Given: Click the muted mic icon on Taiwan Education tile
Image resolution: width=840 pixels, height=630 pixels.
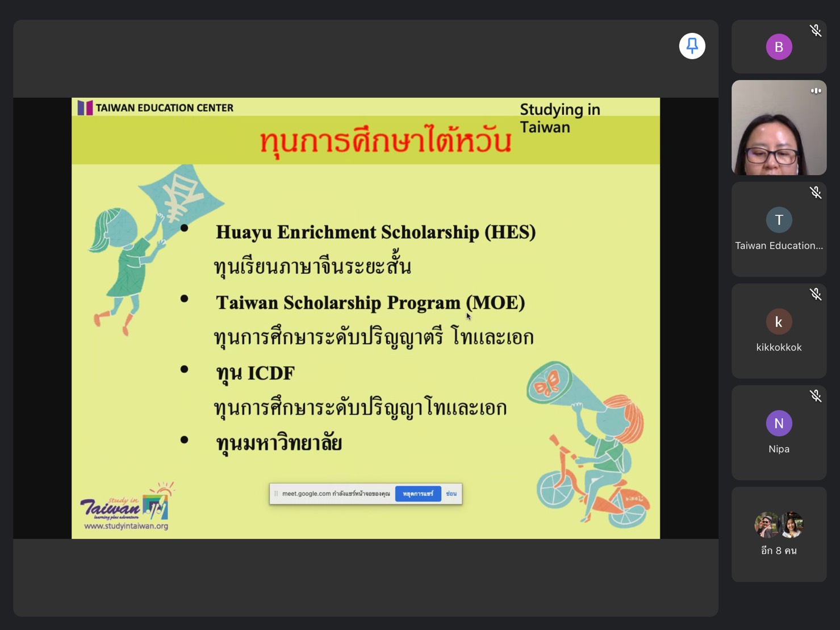Looking at the screenshot, I should click(x=816, y=193).
